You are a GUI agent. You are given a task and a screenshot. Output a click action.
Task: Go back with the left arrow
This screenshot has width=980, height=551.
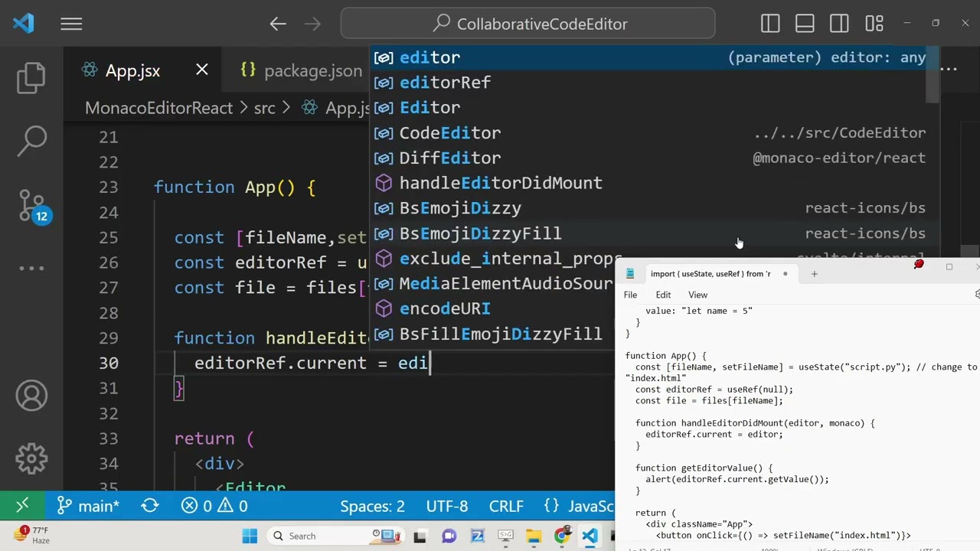[x=277, y=24]
